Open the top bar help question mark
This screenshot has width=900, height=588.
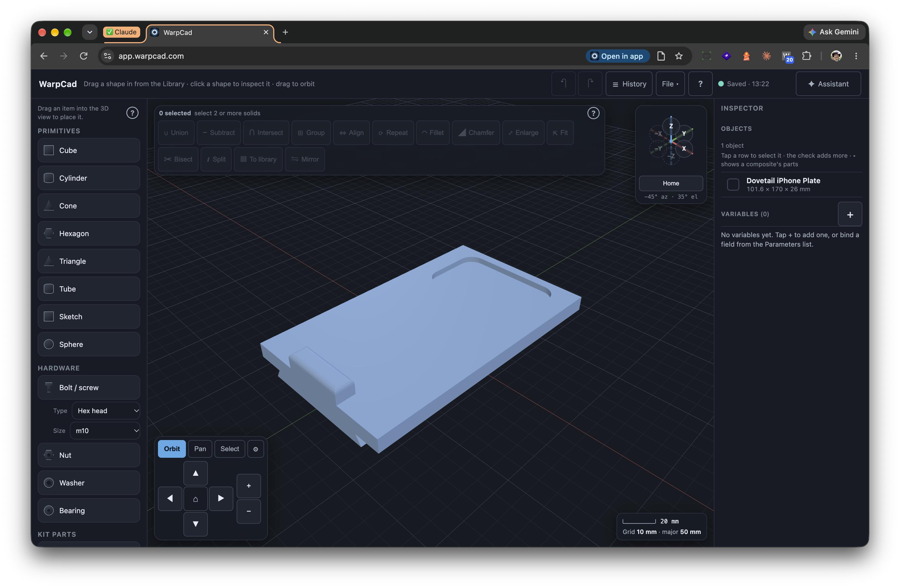pos(700,84)
